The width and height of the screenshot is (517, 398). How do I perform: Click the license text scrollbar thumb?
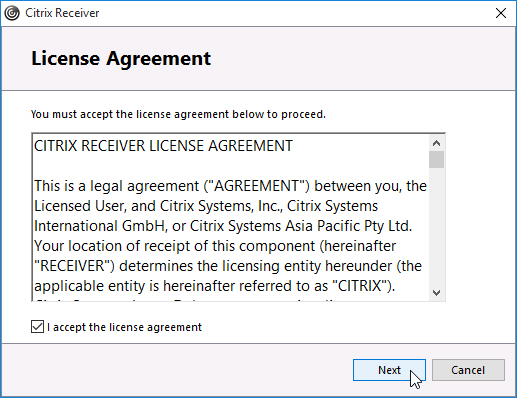436,160
